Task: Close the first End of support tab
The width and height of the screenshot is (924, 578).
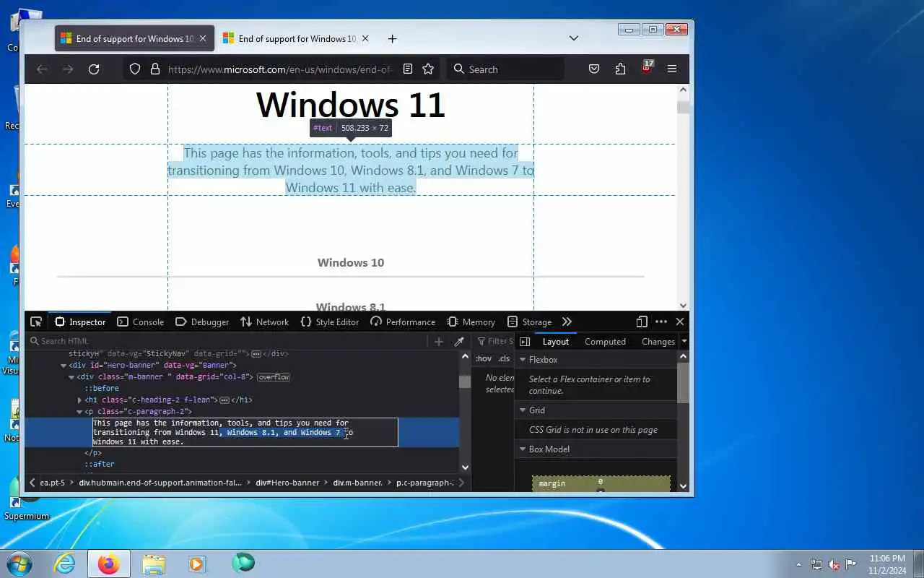Action: (x=203, y=39)
